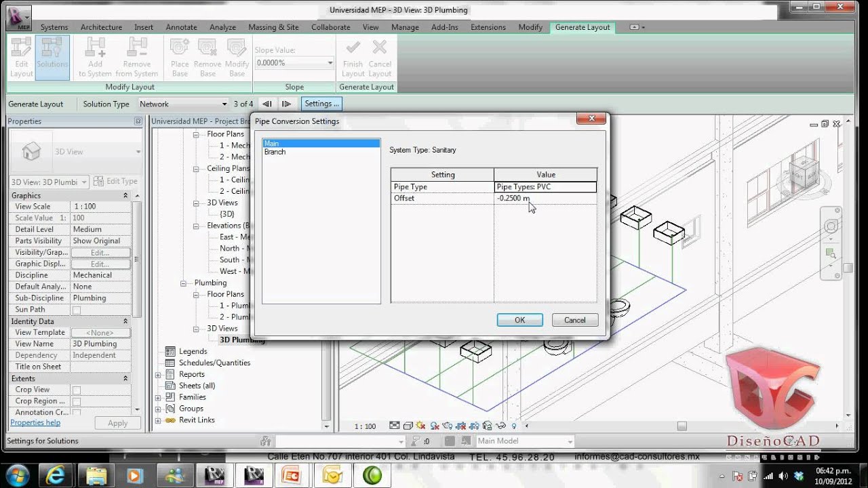Select Branch in the pipe conversion list
868x488 pixels.
(275, 152)
